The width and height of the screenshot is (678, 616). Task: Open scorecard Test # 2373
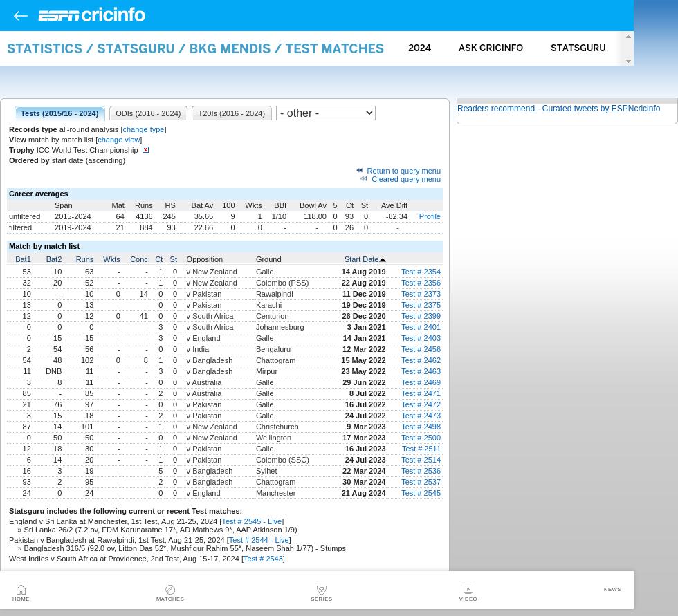[x=421, y=295]
